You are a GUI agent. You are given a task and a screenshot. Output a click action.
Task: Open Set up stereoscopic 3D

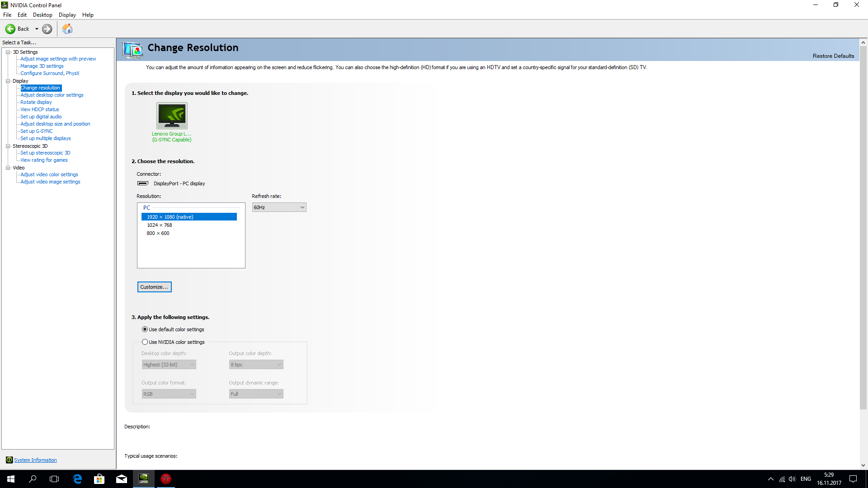(45, 153)
